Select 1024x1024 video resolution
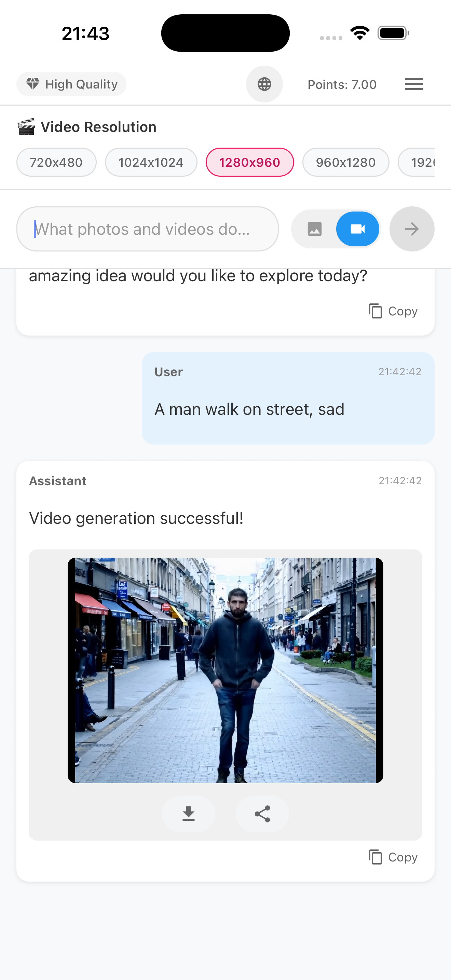The width and height of the screenshot is (451, 980). pyautogui.click(x=151, y=162)
